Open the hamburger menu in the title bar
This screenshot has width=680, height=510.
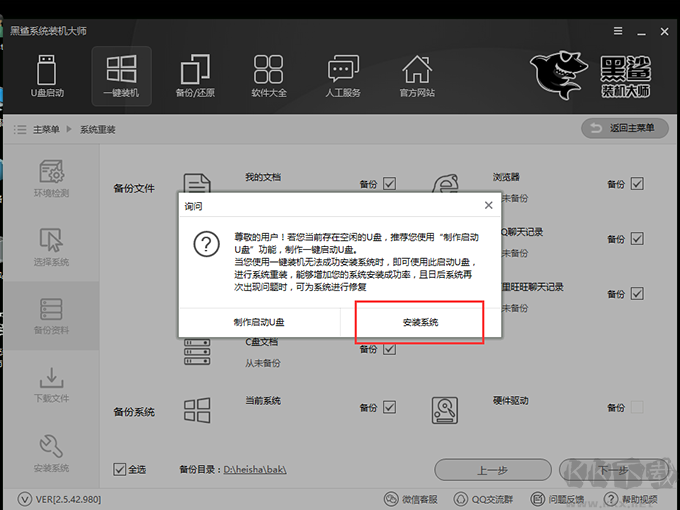[x=618, y=31]
